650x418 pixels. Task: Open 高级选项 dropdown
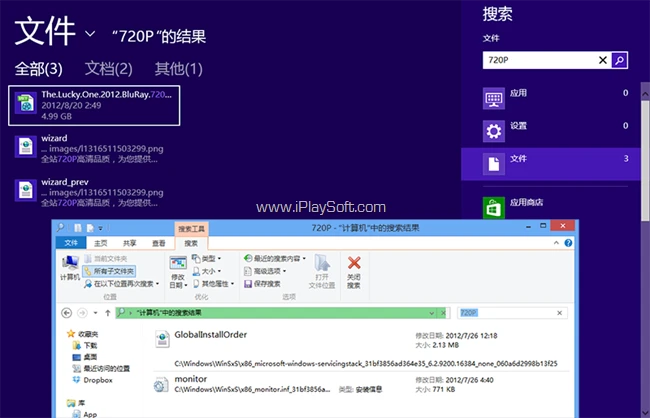pyautogui.click(x=265, y=271)
